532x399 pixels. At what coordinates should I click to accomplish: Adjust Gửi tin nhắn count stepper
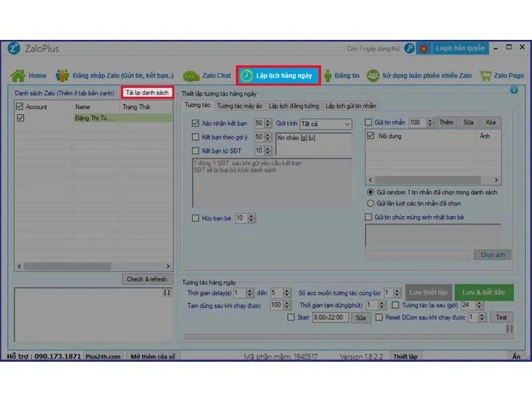tap(430, 122)
